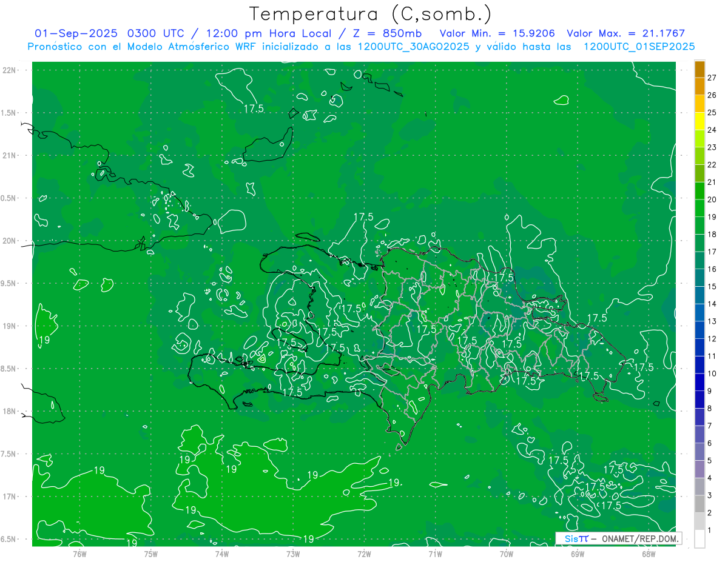Viewport: 728px width, 562px height.
Task: Click the '0.5N' latitude label
Action: coord(8,198)
